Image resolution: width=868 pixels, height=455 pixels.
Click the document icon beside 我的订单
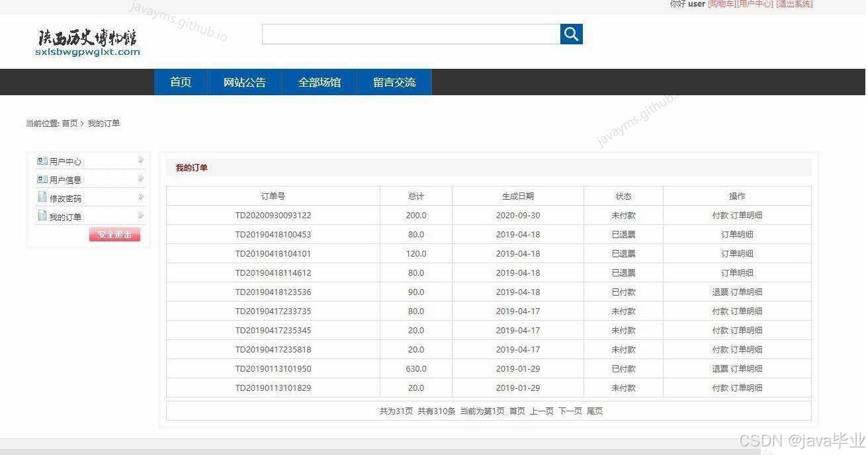[x=42, y=216]
